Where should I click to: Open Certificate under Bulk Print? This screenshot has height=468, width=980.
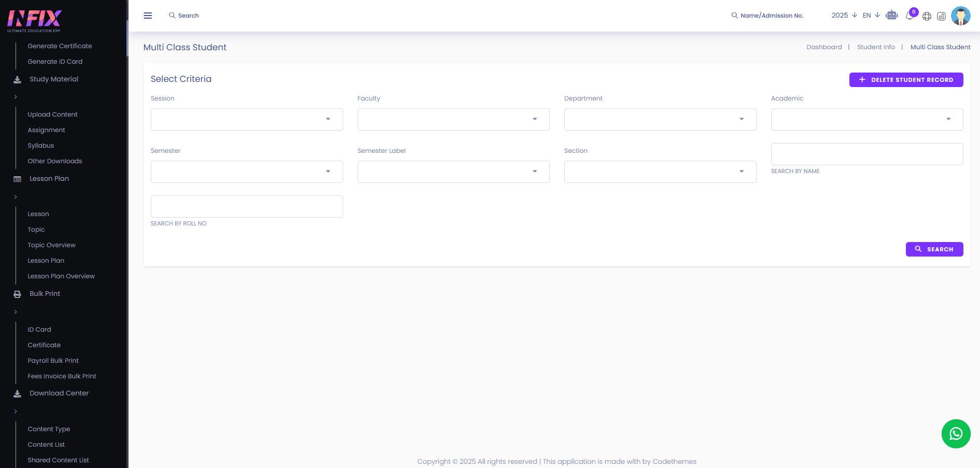[x=44, y=345]
